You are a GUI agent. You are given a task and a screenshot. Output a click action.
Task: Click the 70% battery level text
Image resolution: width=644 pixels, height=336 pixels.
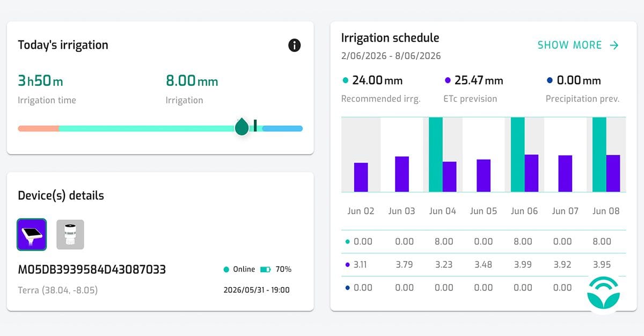coord(283,269)
